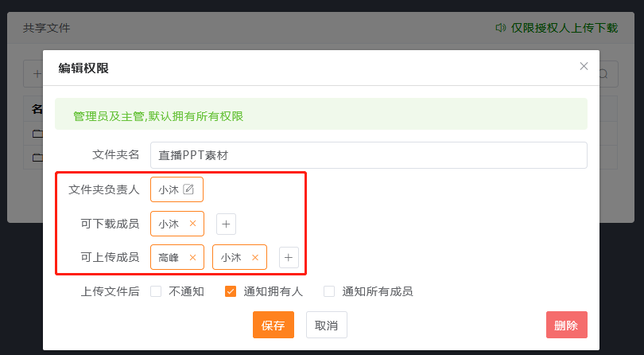Viewport: 644px width, 355px height.
Task: Remove 小沐 from 可下载成员
Action: pyautogui.click(x=192, y=224)
